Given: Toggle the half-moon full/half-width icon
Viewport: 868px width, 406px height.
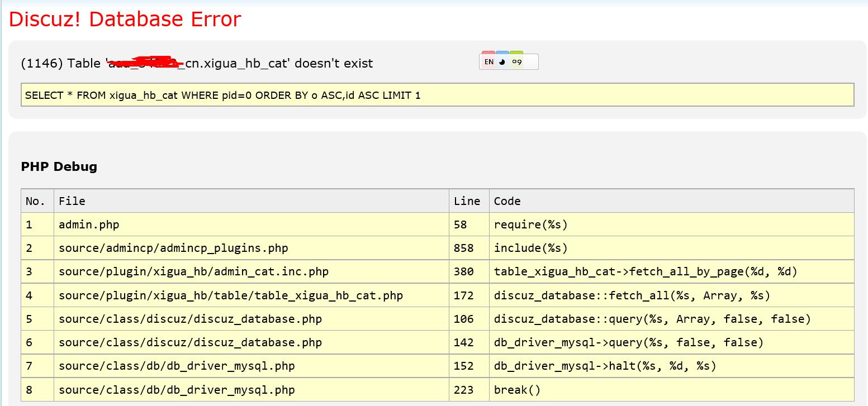Looking at the screenshot, I should pyautogui.click(x=502, y=61).
